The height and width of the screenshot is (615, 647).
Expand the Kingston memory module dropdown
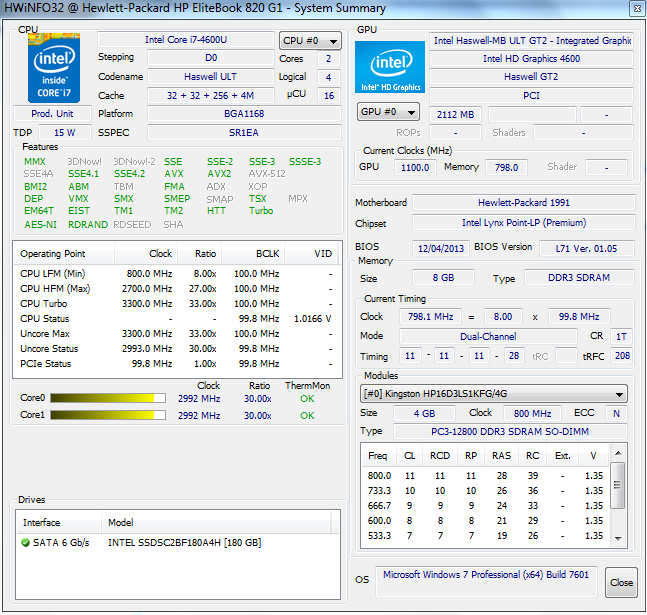494,394
